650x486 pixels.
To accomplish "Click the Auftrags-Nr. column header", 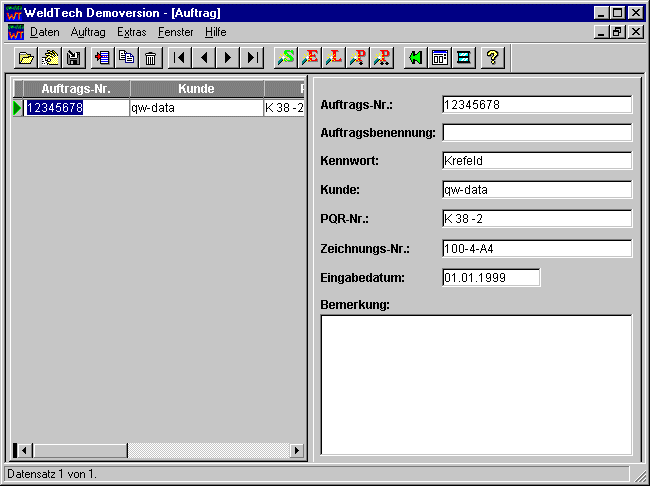I will (76, 89).
